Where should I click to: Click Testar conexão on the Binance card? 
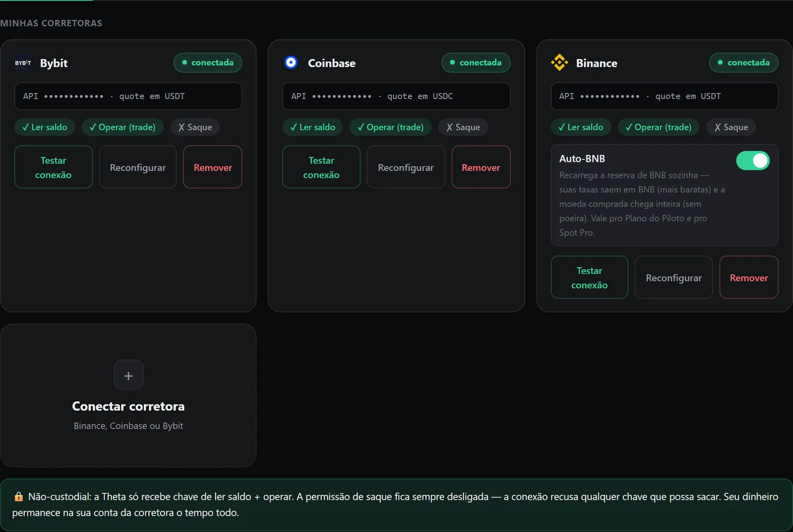pos(589,277)
